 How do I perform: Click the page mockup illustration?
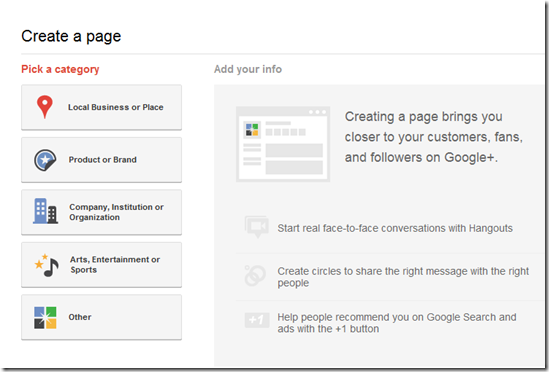point(283,144)
